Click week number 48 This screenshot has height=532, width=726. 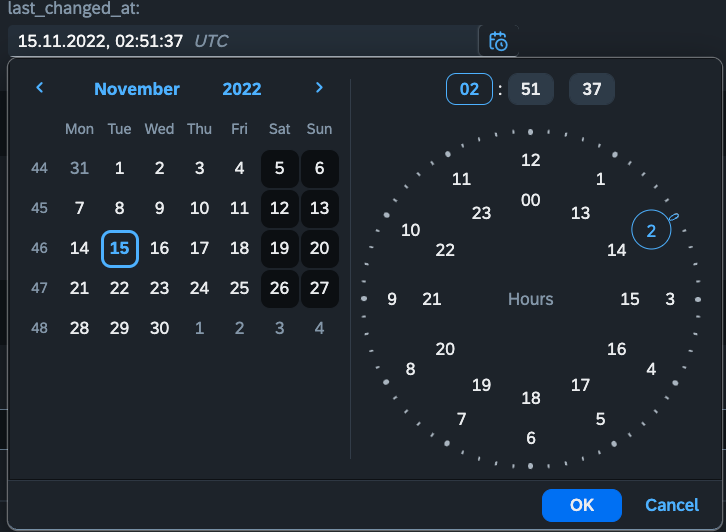tap(39, 328)
